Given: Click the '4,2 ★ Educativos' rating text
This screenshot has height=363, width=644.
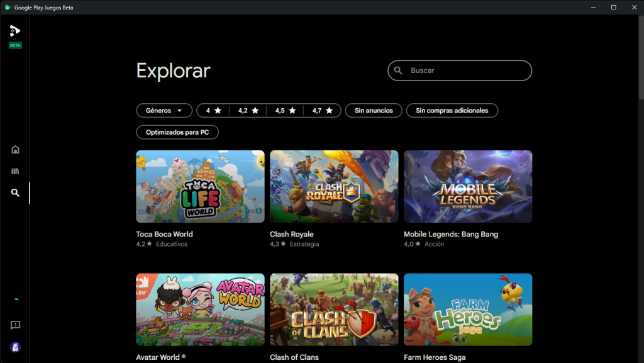Looking at the screenshot, I should point(162,244).
